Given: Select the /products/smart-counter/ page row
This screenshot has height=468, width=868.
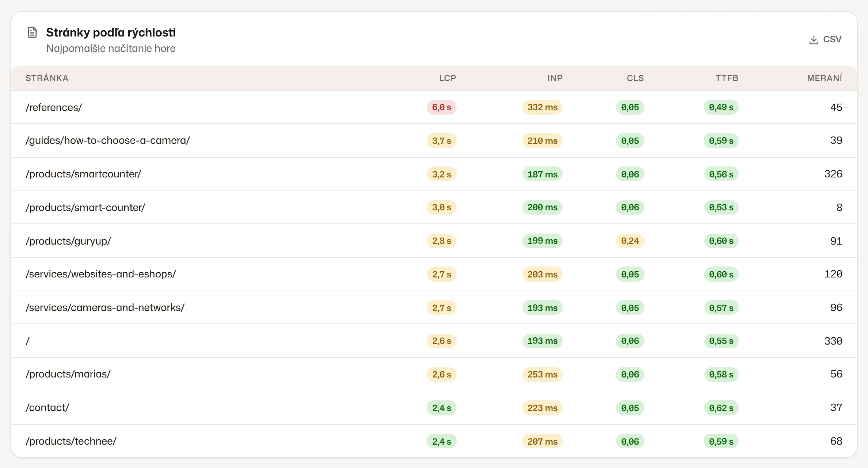Looking at the screenshot, I should click(x=434, y=207).
